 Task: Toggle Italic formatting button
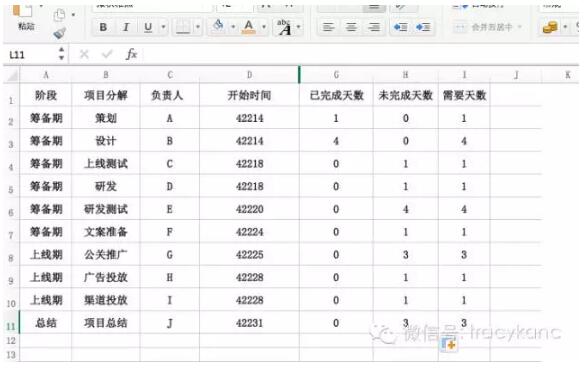point(126,27)
